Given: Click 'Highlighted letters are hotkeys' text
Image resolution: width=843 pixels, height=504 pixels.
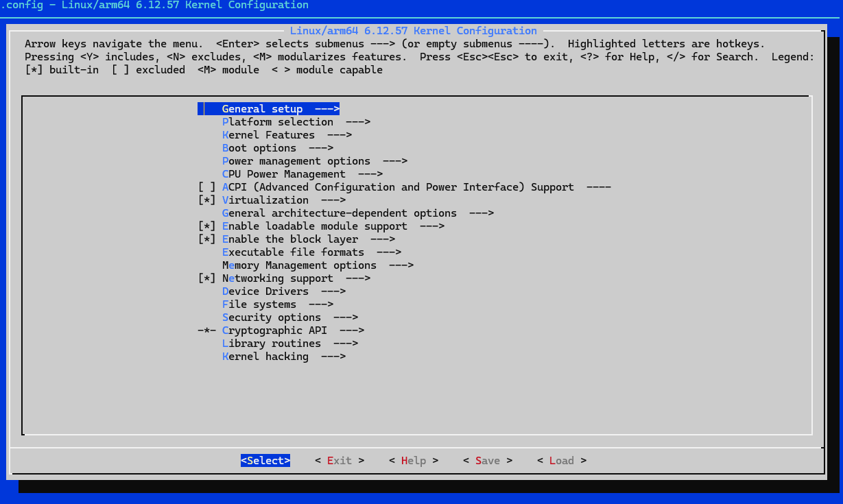Looking at the screenshot, I should tap(666, 44).
